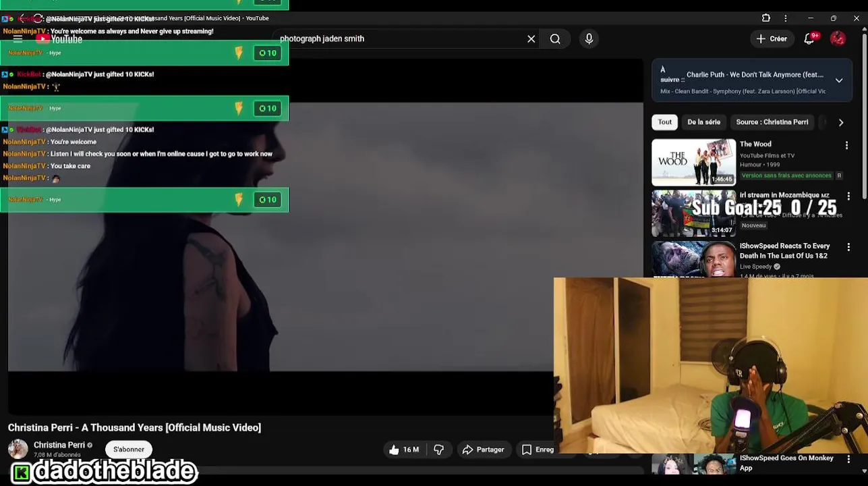The width and height of the screenshot is (868, 486).
Task: Show more filter chips with right arrow
Action: click(841, 123)
